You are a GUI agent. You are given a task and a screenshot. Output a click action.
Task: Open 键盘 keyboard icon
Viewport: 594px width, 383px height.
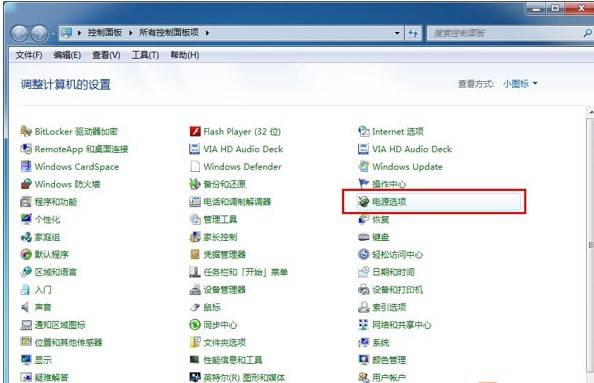click(364, 237)
